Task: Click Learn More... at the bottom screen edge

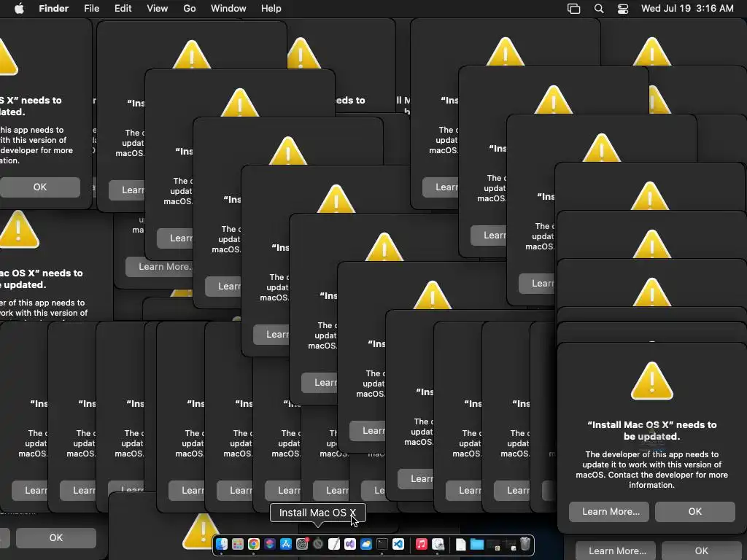Action: pyautogui.click(x=616, y=551)
